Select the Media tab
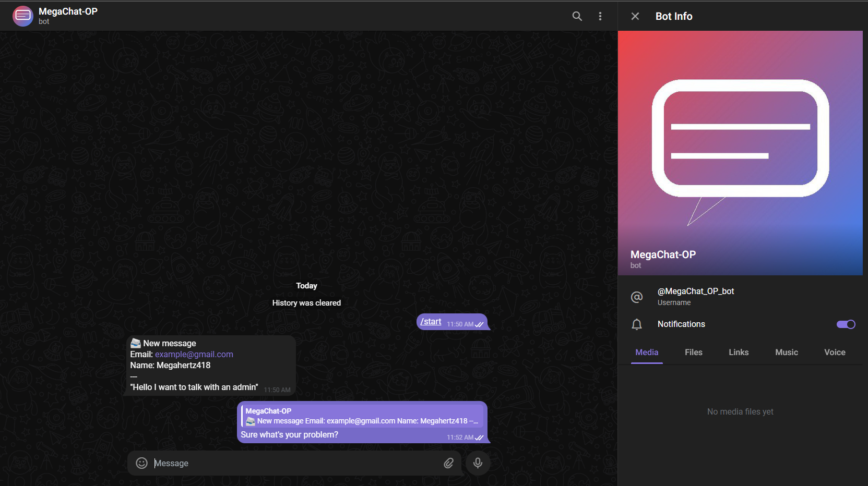 point(647,353)
